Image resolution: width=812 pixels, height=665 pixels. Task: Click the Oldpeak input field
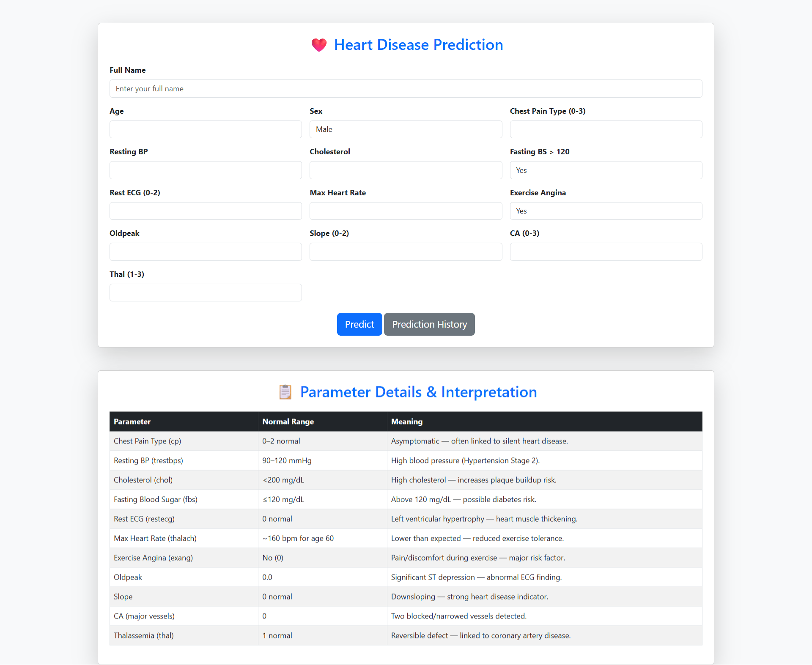tap(206, 252)
